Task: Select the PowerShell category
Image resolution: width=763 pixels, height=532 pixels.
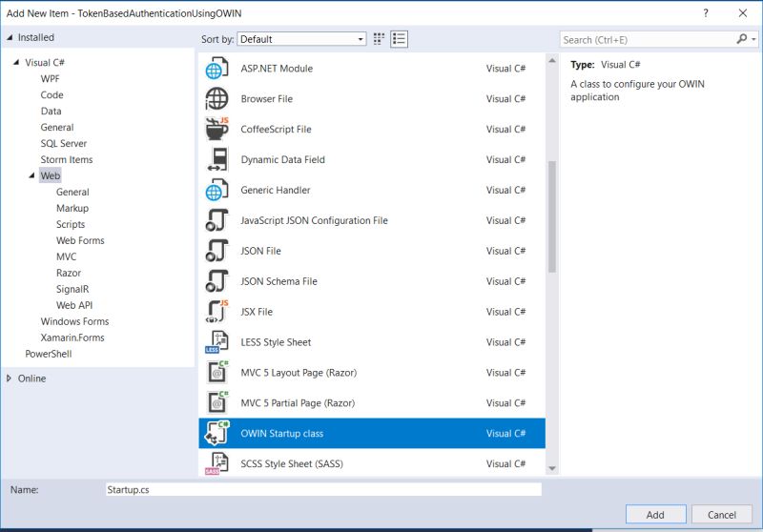Action: click(x=49, y=354)
